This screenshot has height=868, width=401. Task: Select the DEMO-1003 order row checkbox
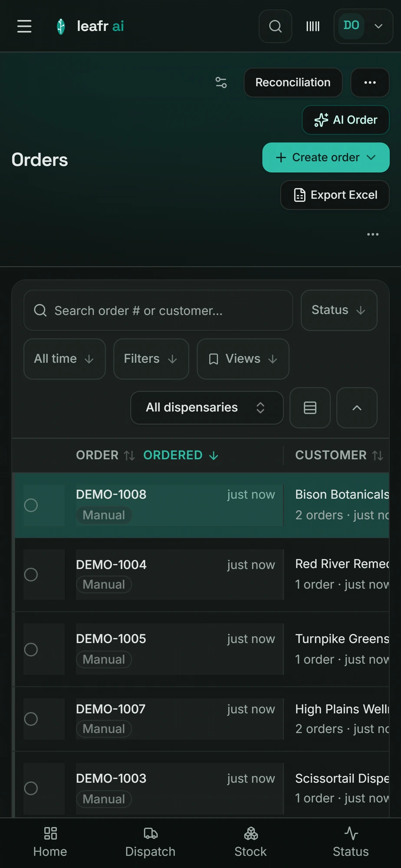pos(31,788)
